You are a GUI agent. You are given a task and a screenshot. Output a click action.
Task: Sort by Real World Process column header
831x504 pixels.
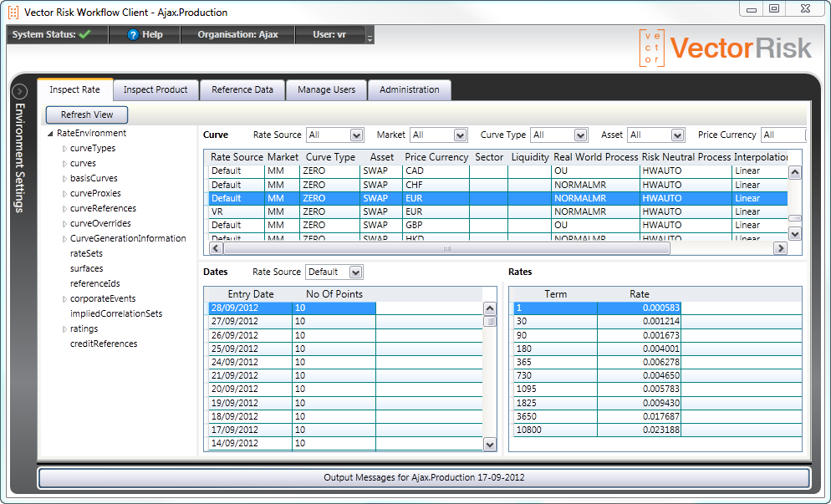[x=596, y=157]
